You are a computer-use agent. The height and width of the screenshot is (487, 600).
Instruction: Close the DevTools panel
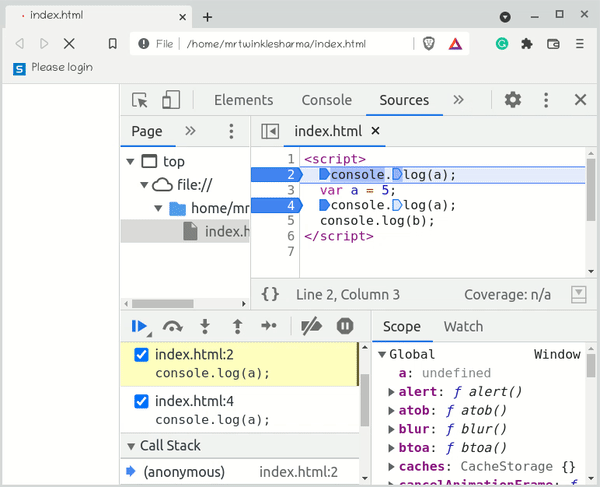pos(580,100)
